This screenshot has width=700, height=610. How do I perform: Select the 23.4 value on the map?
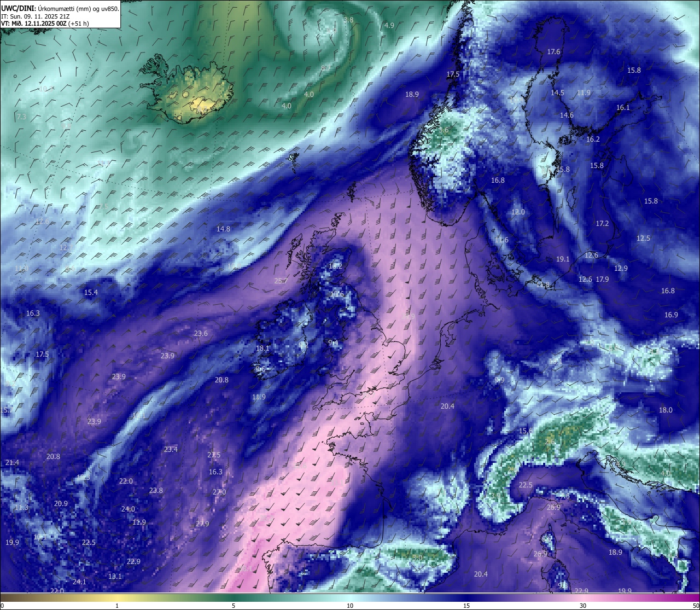pyautogui.click(x=171, y=450)
